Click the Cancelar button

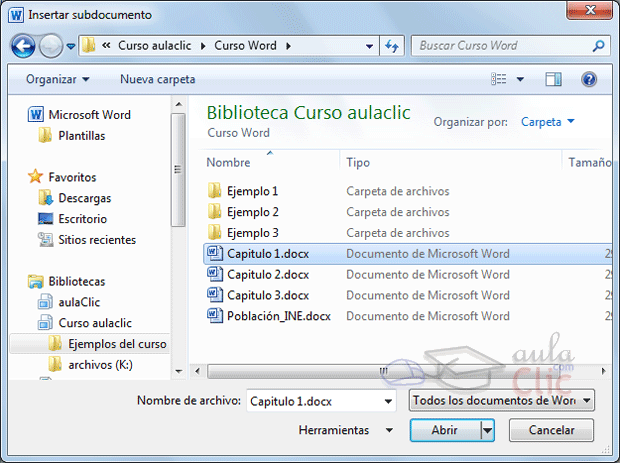tap(551, 430)
